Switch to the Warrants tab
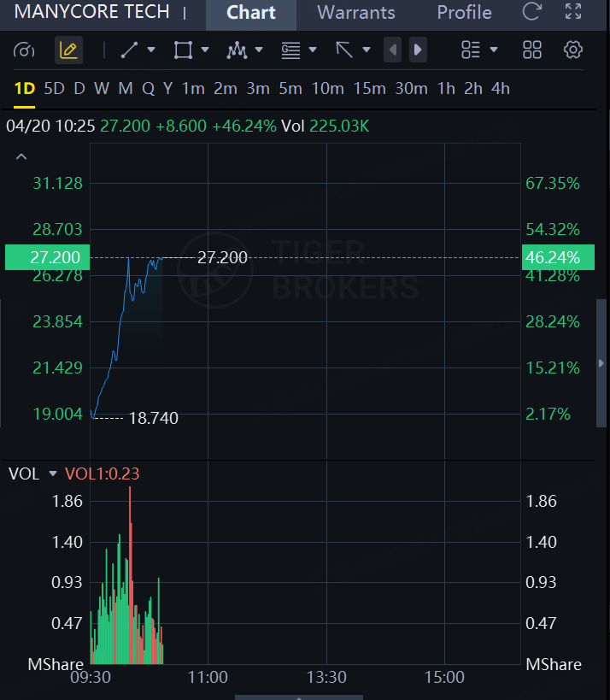Image resolution: width=610 pixels, height=700 pixels. click(355, 13)
